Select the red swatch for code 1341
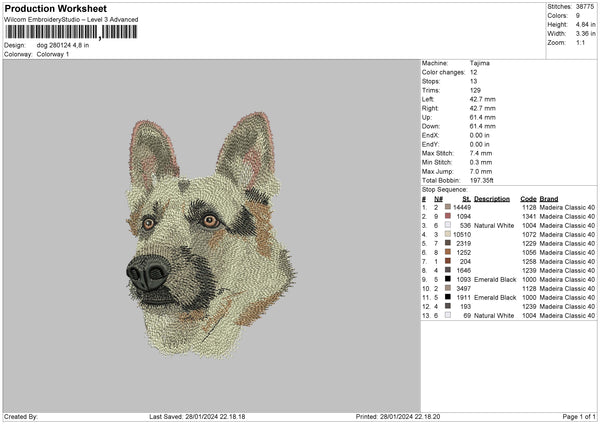 click(x=447, y=216)
